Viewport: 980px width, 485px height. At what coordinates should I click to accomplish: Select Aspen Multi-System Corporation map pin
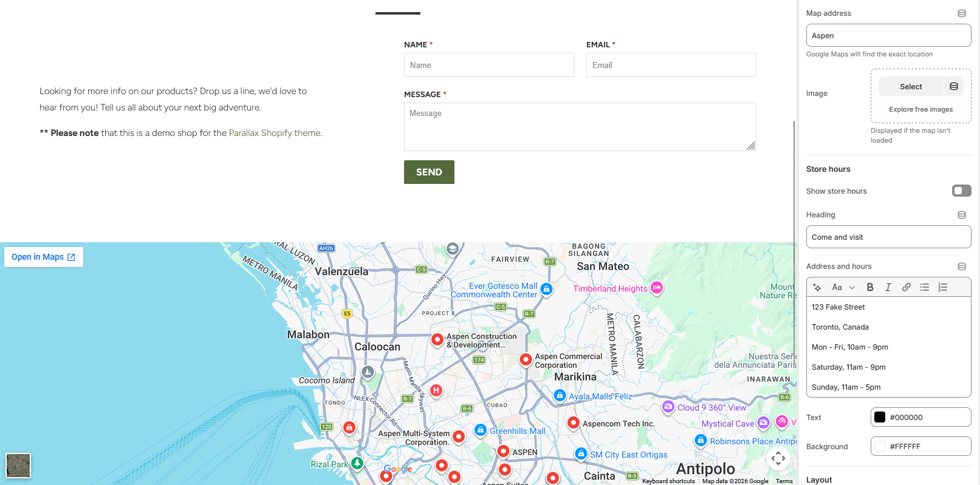(459, 436)
